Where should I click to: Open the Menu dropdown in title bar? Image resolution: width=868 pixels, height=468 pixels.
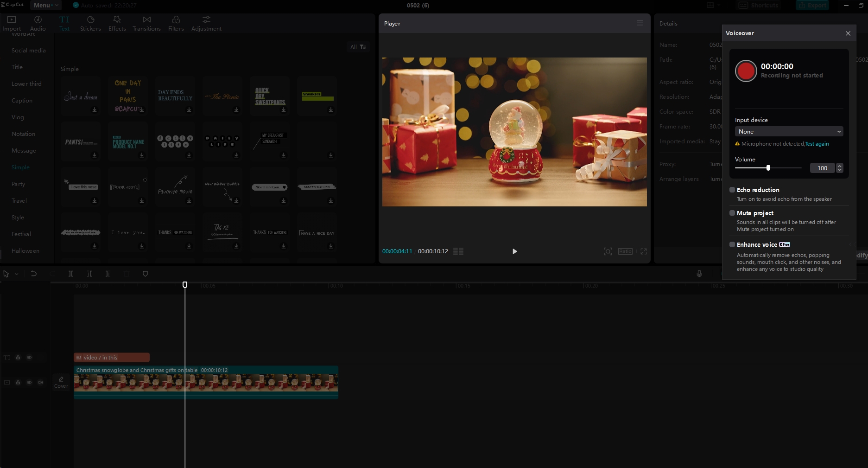coord(46,5)
